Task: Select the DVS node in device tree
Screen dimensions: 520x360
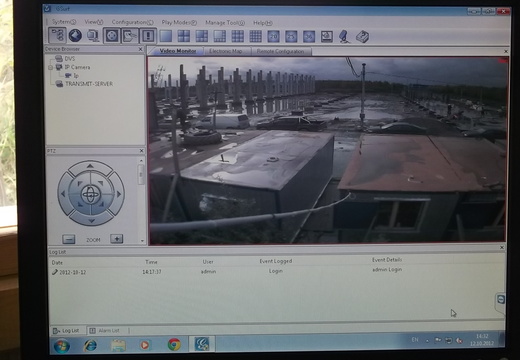Action: coord(70,59)
